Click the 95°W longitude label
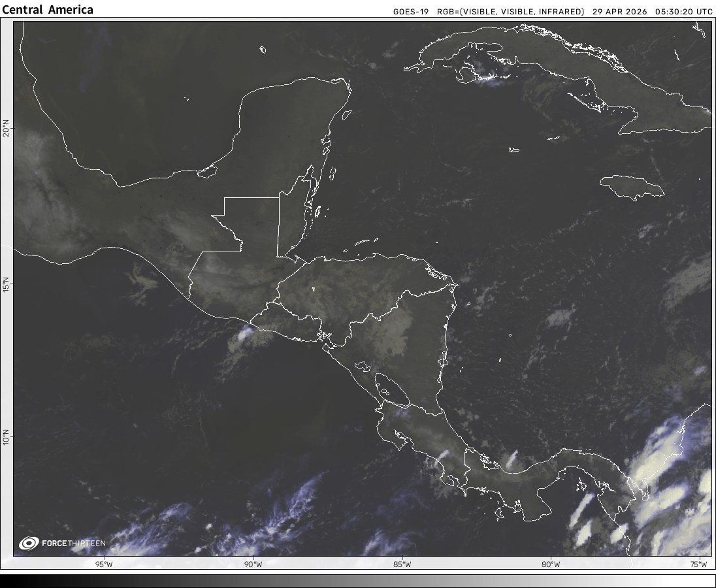This screenshot has width=716, height=588. point(104,564)
